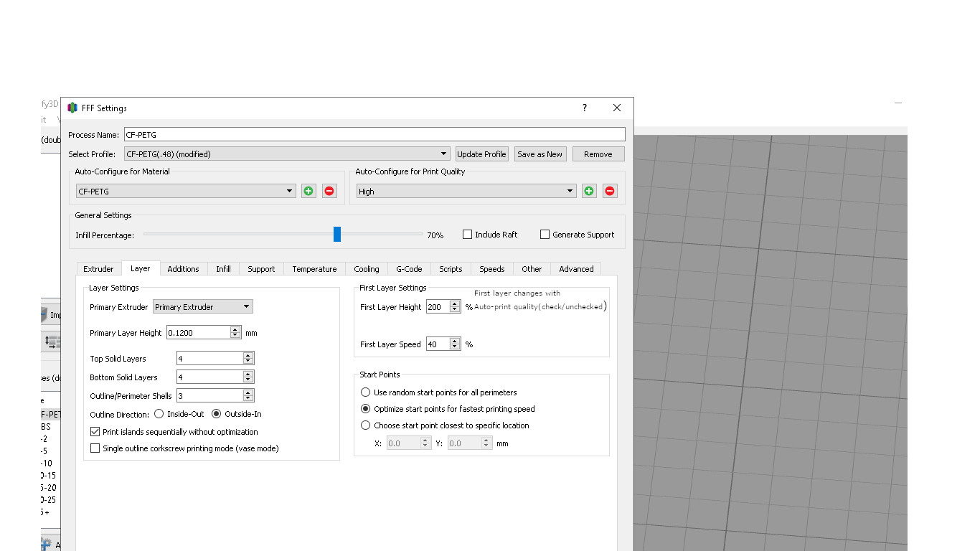
Task: Choose random start points for all perimeters
Action: 365,392
